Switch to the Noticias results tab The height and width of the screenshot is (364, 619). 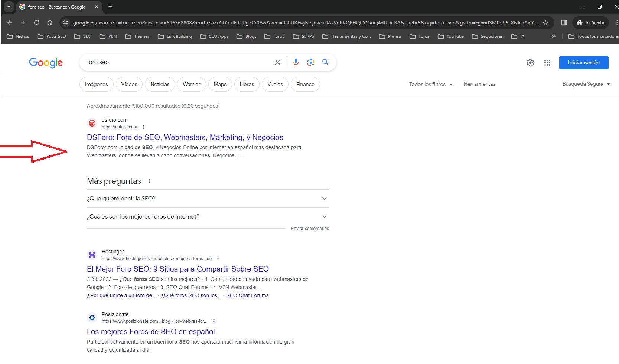tap(160, 84)
